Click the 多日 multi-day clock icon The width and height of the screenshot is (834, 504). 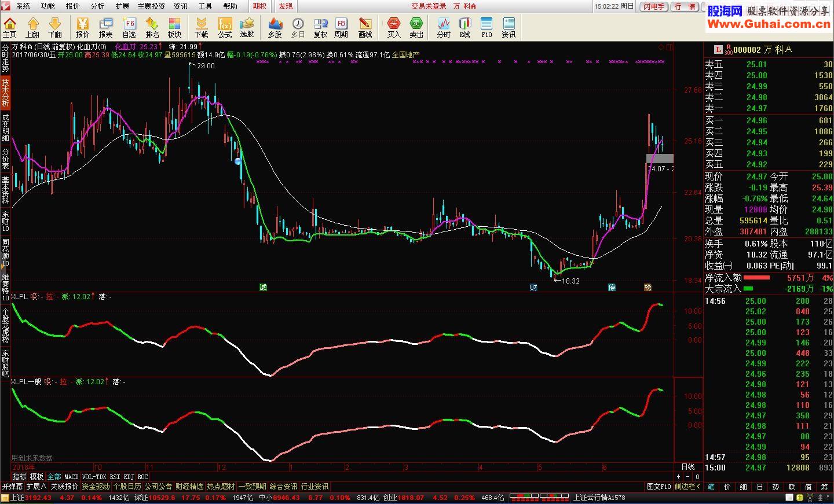pyautogui.click(x=298, y=27)
